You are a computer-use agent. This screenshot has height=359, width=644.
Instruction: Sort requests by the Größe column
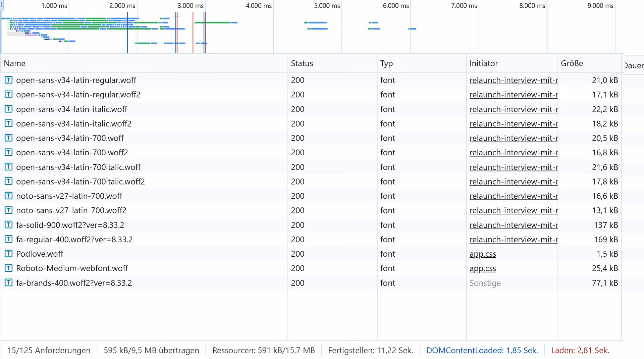572,63
